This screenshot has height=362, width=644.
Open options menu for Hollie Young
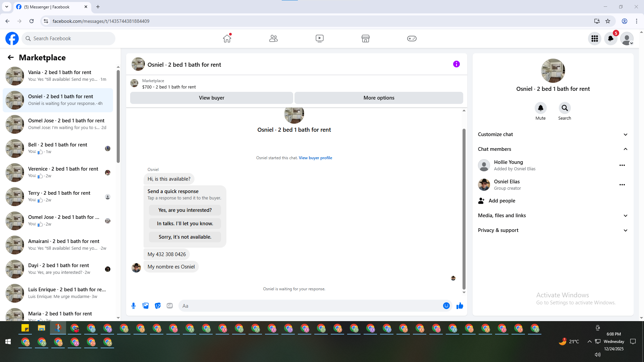tap(622, 165)
